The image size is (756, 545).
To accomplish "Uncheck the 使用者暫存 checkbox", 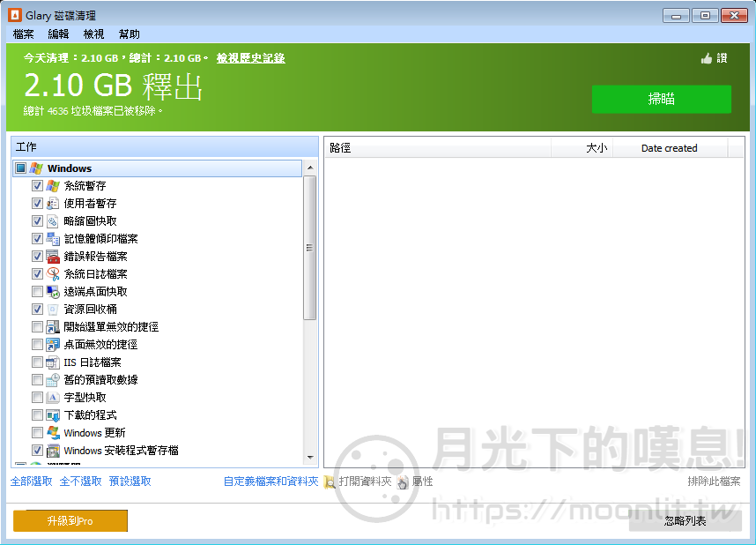I will click(37, 204).
